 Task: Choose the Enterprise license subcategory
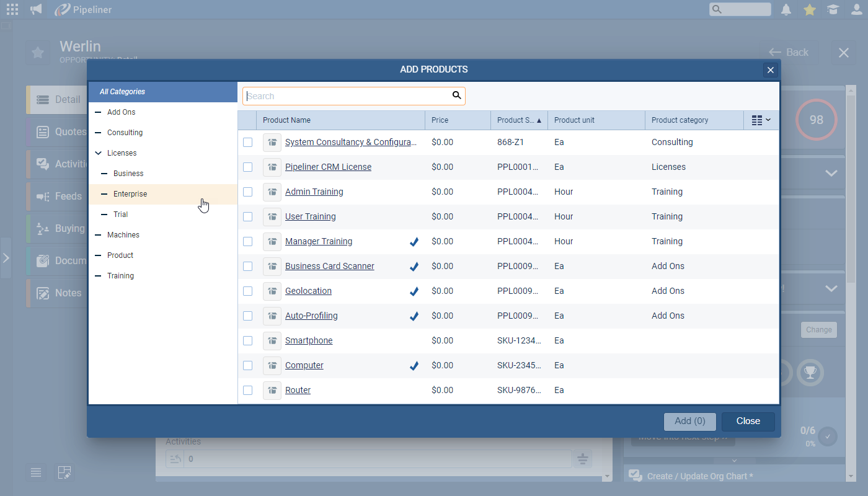click(x=130, y=194)
